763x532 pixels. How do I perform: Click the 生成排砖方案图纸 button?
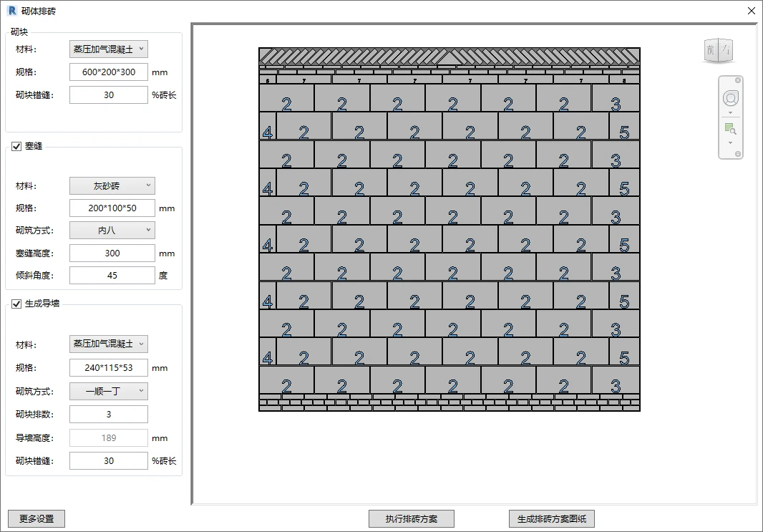(552, 519)
